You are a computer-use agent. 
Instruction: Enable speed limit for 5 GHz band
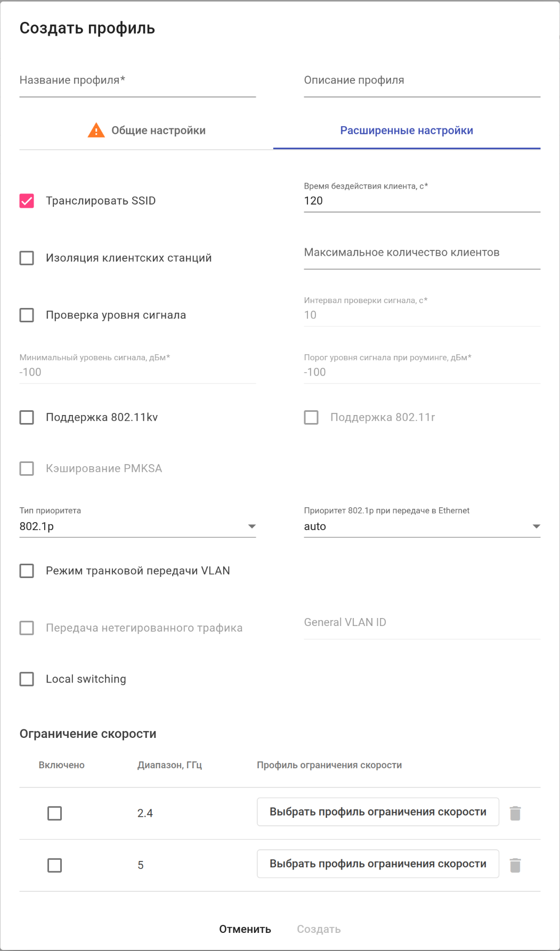(54, 865)
